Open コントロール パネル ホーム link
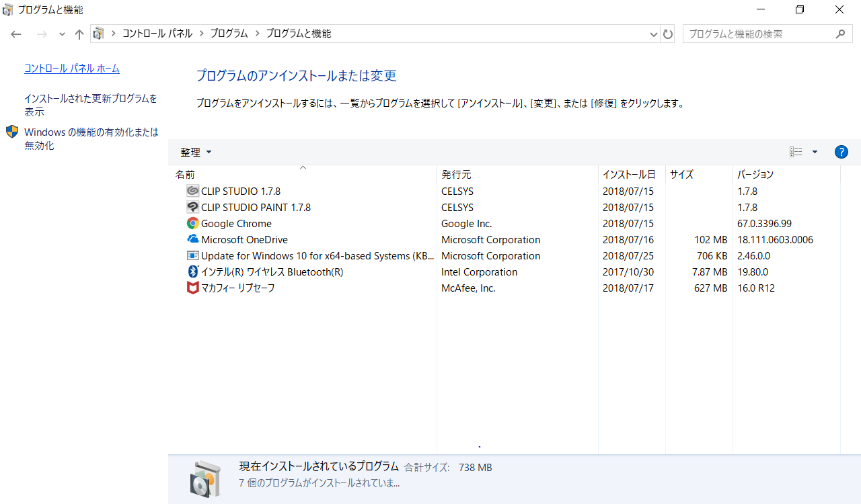Screen dimensions: 861x504 [72, 69]
